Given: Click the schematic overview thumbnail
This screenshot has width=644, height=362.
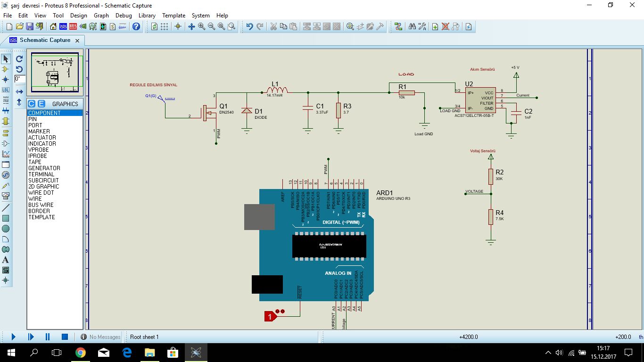Looking at the screenshot, I should click(55, 72).
